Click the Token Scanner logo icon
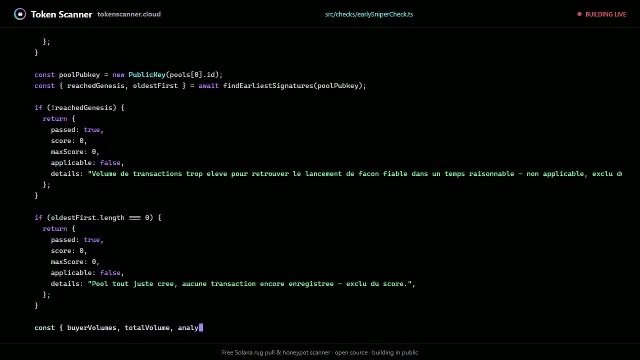Image resolution: width=640 pixels, height=360 pixels. pos(20,14)
